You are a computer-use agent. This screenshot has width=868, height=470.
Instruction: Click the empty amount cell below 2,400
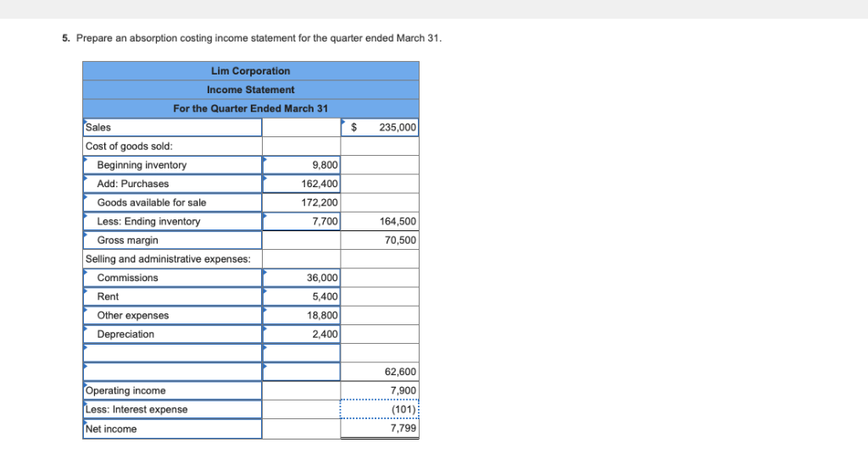pyautogui.click(x=301, y=353)
